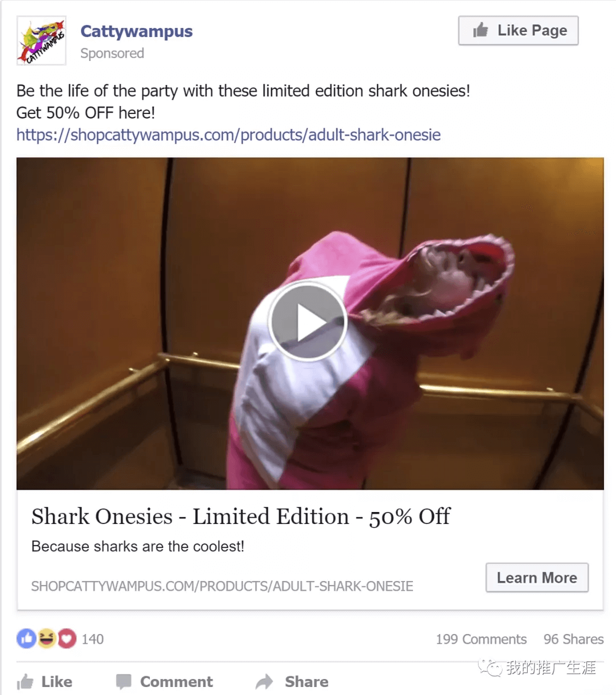Like the post using the Like button
This screenshot has height=695, width=616.
click(44, 681)
